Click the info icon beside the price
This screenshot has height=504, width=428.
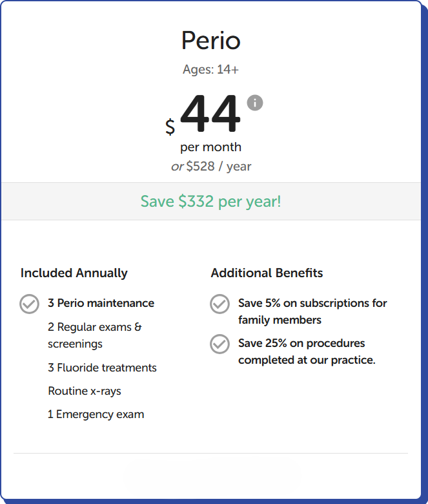(255, 103)
